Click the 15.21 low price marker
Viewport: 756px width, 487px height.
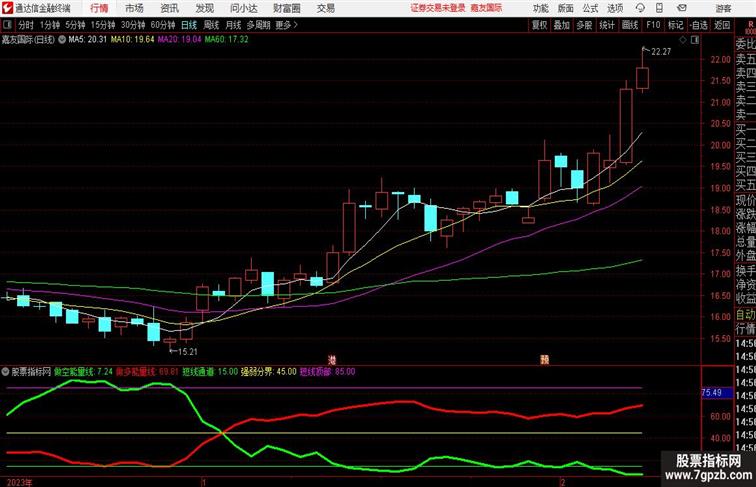click(188, 352)
